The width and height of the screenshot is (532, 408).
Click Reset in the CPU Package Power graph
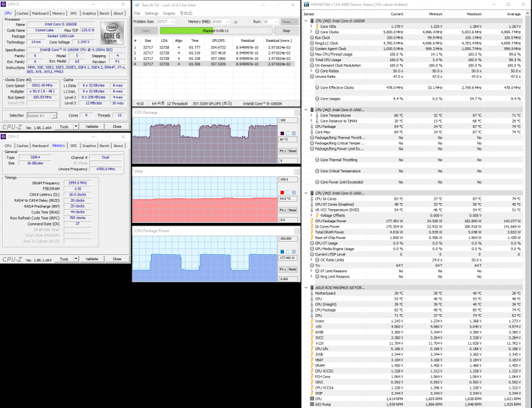click(x=293, y=269)
